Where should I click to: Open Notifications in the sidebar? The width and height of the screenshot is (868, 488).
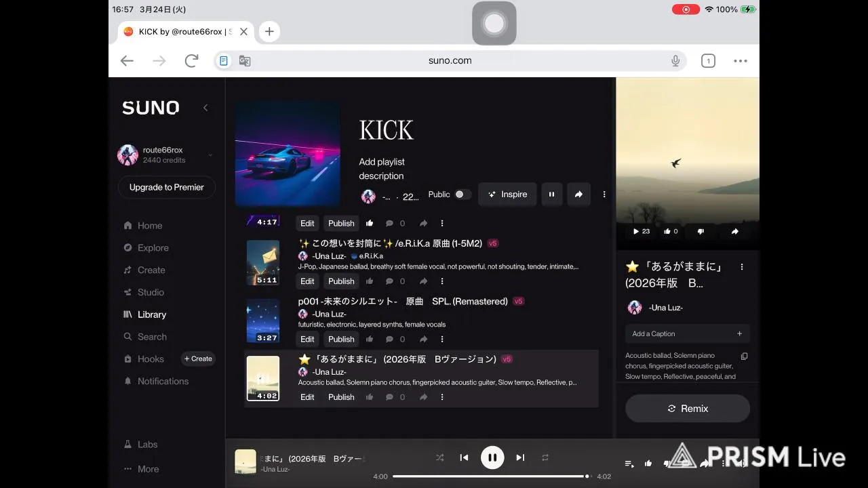click(156, 381)
